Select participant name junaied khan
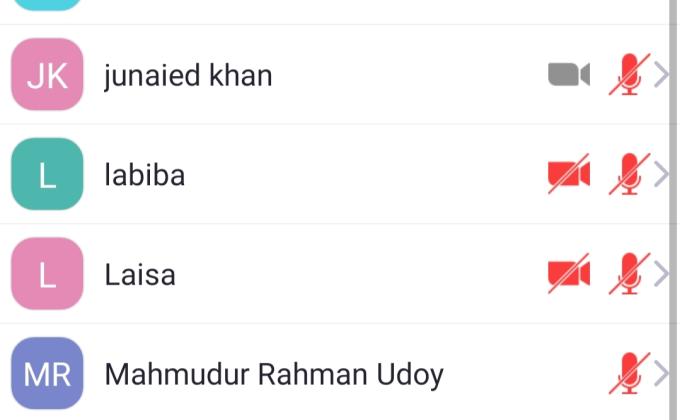Viewport: 680px width, 420px height. (188, 76)
